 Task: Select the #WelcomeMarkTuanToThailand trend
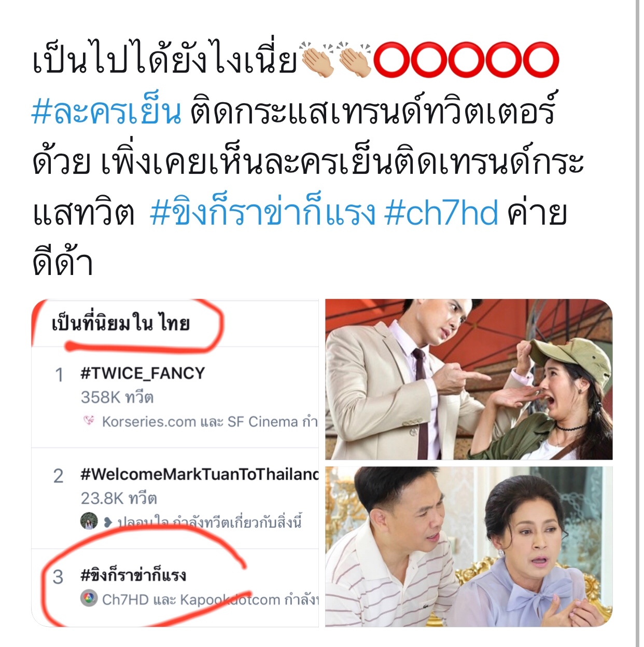point(175,498)
